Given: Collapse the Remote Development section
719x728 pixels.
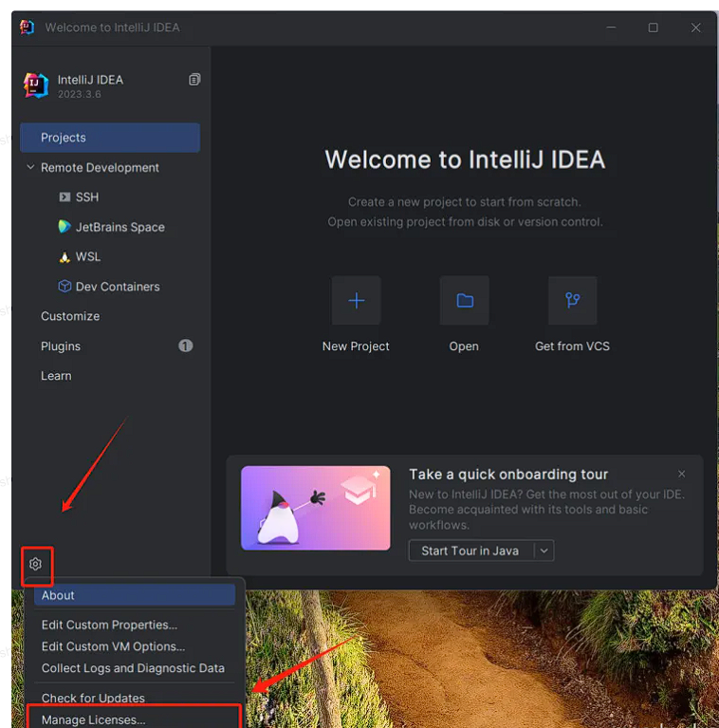Looking at the screenshot, I should 30,167.
